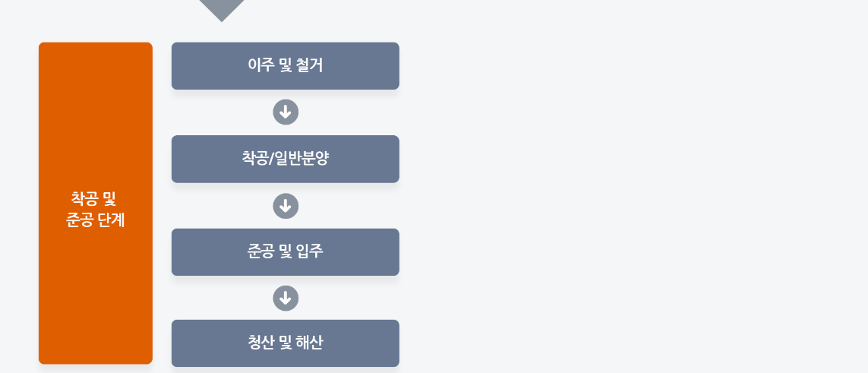
Task: Click the large gray triangle at top
Action: click(222, 9)
